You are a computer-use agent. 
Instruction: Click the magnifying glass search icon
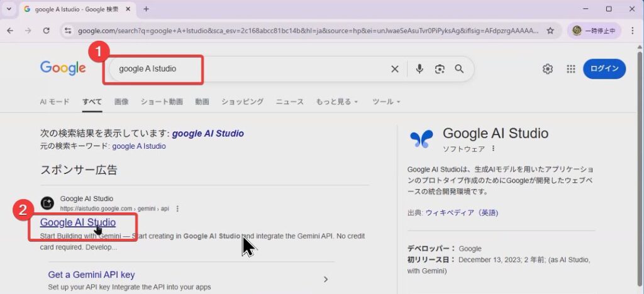point(460,69)
